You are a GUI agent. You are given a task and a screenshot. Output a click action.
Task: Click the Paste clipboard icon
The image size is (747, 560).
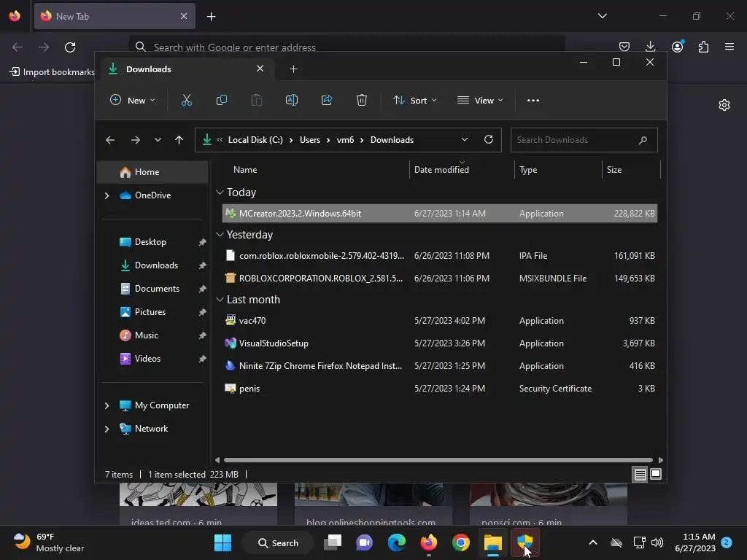(257, 100)
